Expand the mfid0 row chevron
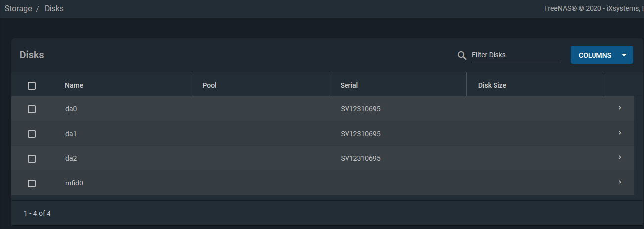This screenshot has width=644, height=229. (620, 182)
